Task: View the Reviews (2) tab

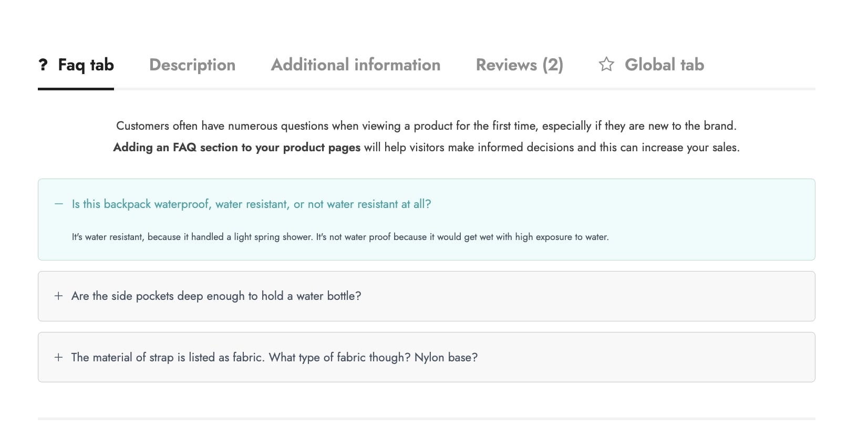Action: click(x=519, y=65)
